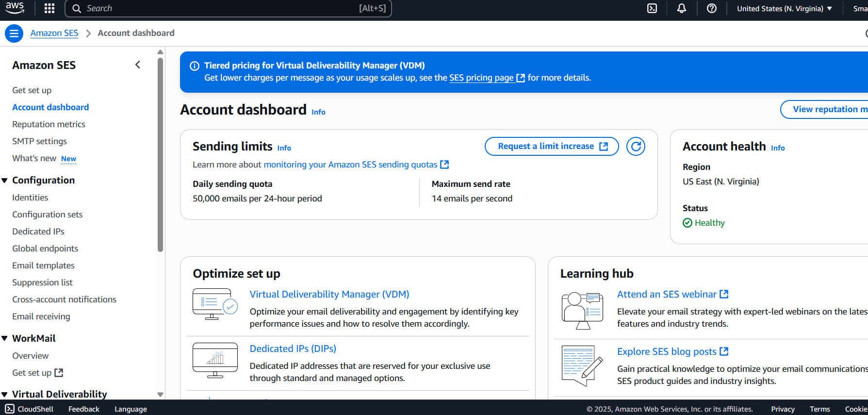Click Request a limit increase button
Viewport: 868px width, 415px height.
click(552, 146)
